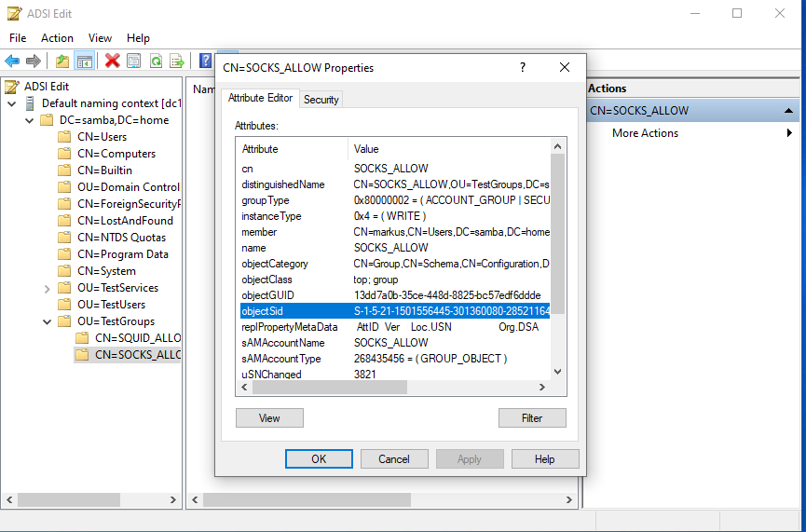806x532 pixels.
Task: Click the center pane scroll right arrow
Action: click(568, 499)
